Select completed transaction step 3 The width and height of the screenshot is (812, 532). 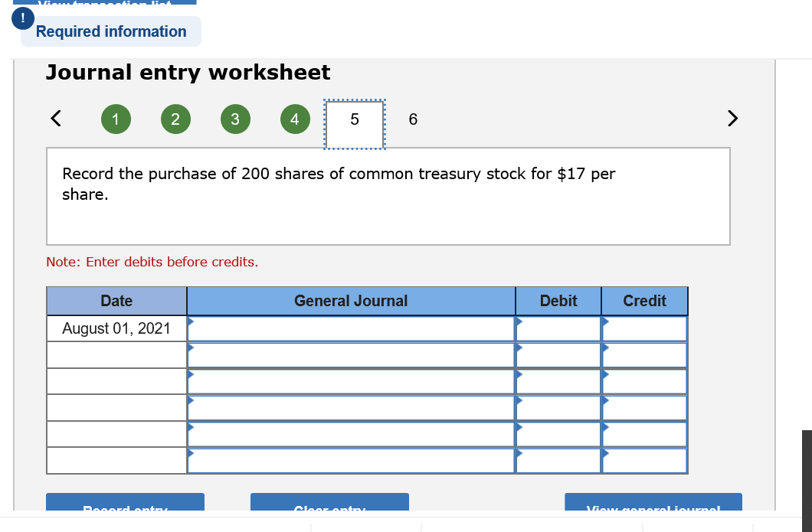(x=235, y=119)
